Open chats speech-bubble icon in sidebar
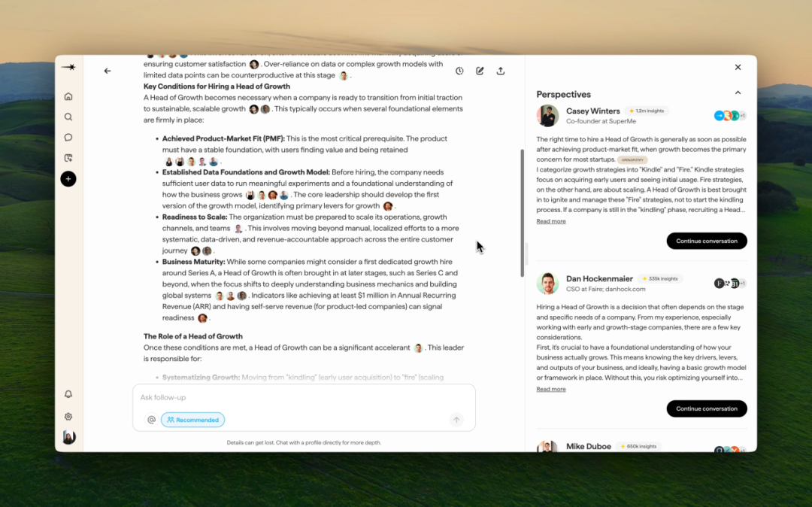Image resolution: width=812 pixels, height=507 pixels. click(x=68, y=137)
